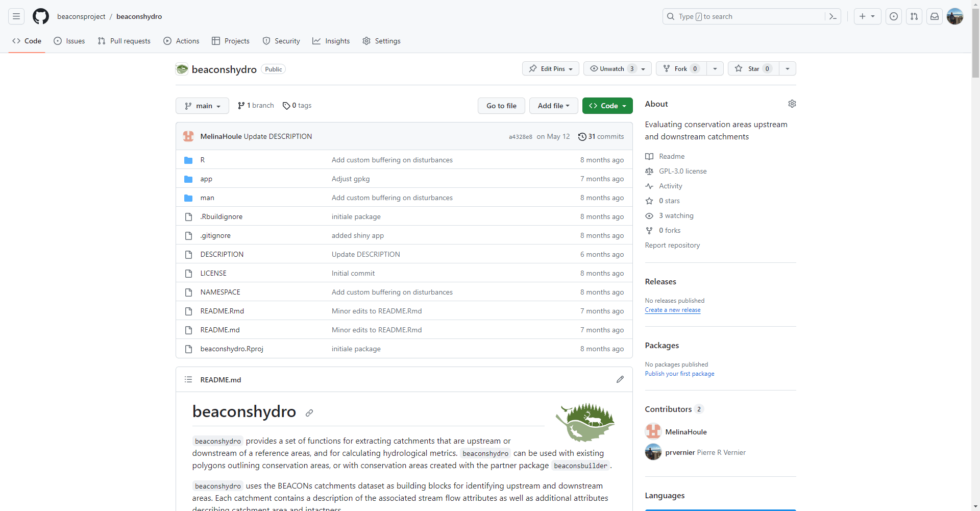Expand the Add file dropdown
The width and height of the screenshot is (980, 511).
553,106
